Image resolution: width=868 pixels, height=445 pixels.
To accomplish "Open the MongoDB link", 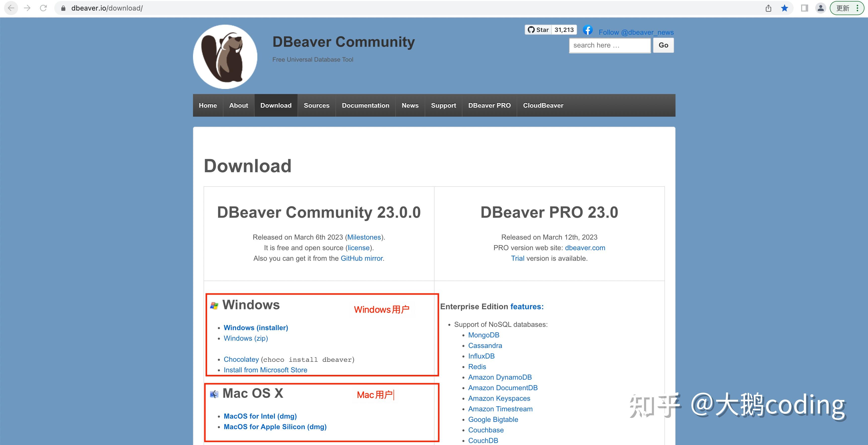I will 484,335.
